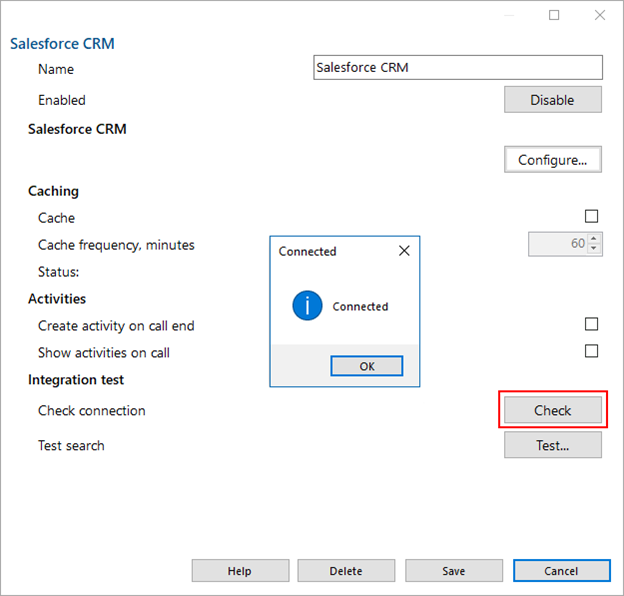The width and height of the screenshot is (624, 596).
Task: Click the blue information icon in the popup
Action: click(x=307, y=306)
